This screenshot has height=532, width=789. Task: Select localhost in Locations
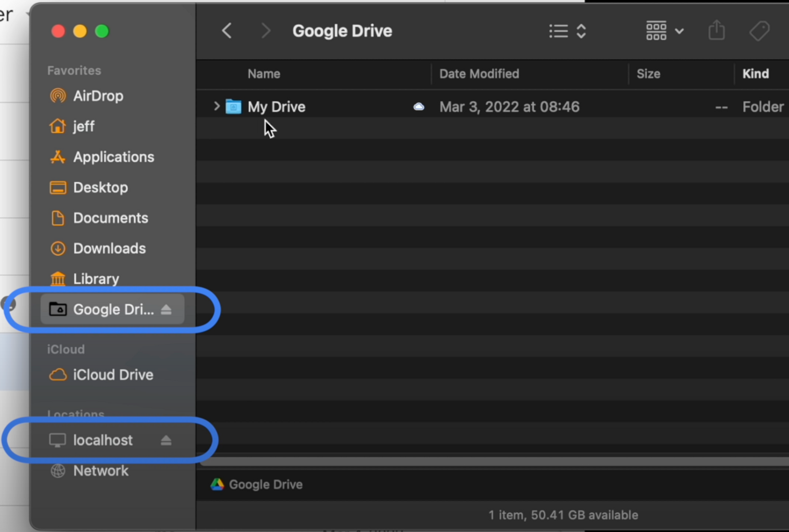(x=103, y=440)
